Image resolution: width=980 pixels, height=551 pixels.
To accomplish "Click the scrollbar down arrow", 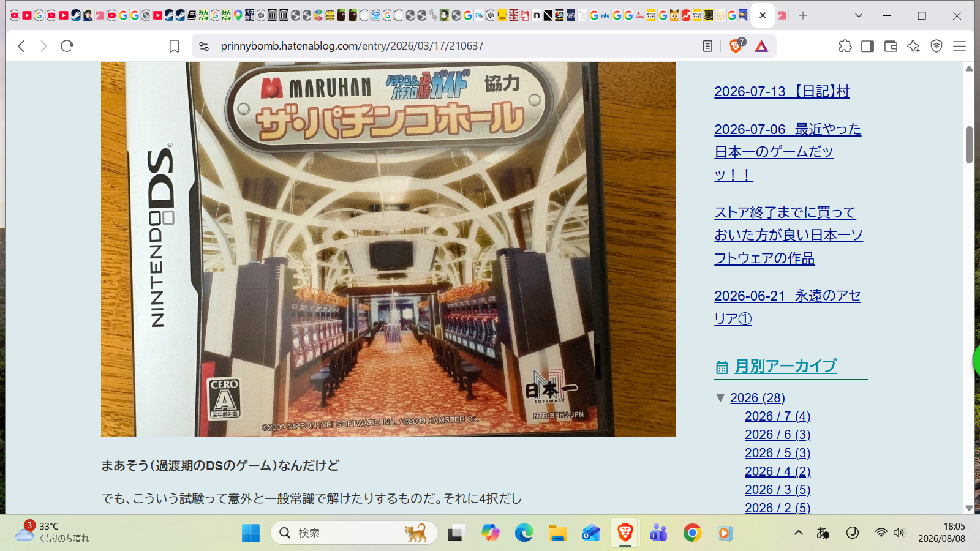I will pos(969,508).
